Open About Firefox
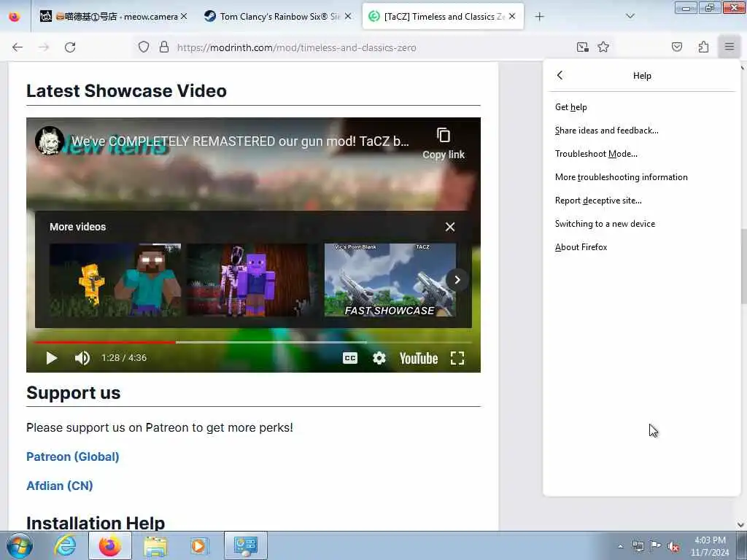This screenshot has height=560, width=747. pyautogui.click(x=642, y=247)
